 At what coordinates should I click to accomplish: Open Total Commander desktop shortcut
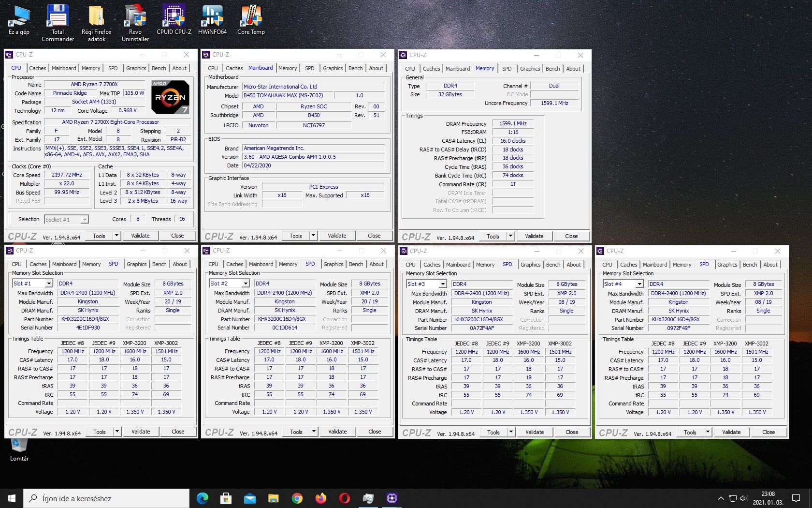58,23
